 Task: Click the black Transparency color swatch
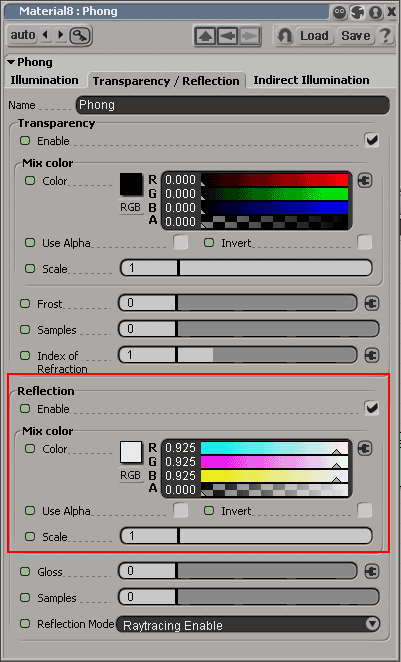131,184
